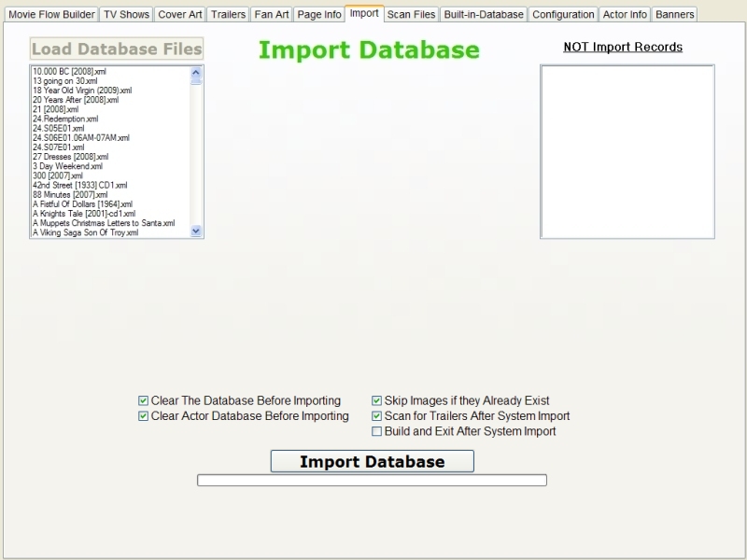Toggle Clear Actor Database Before Importing checkbox

(144, 416)
